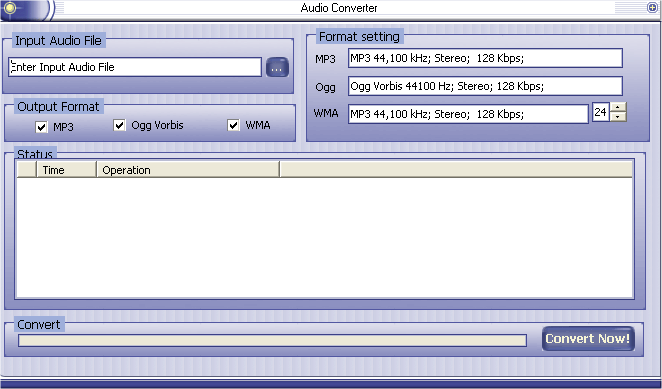This screenshot has width=662, height=389.
Task: Click the yellow orb icon in title bar
Action: [x=10, y=8]
